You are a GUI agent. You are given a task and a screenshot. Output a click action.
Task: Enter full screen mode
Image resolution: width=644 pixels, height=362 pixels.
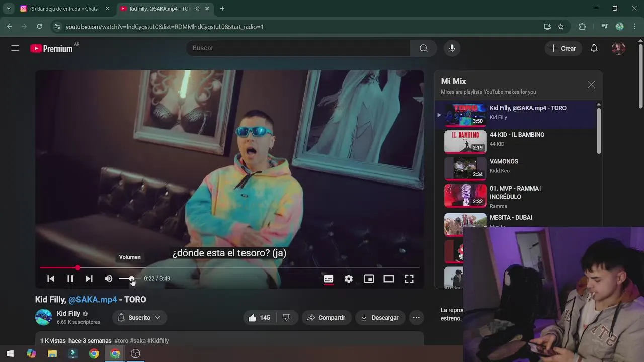click(409, 279)
